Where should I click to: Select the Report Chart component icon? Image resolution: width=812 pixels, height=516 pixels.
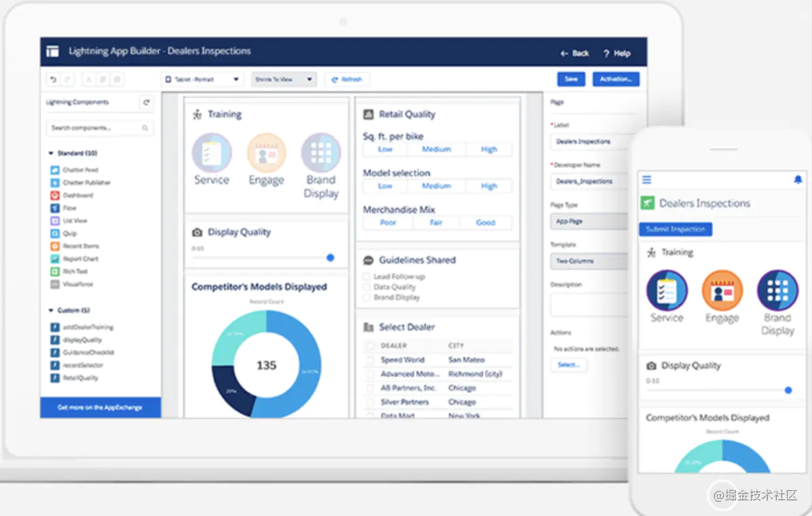[55, 259]
